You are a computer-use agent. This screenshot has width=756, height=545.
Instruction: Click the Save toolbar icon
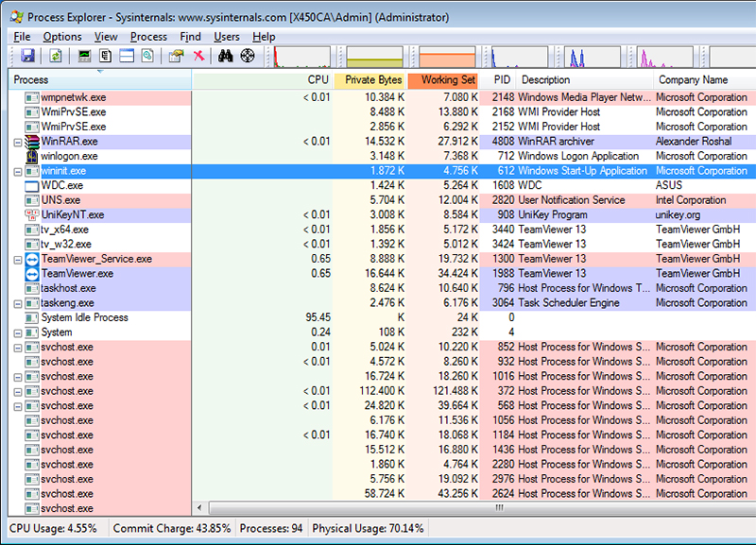29,56
